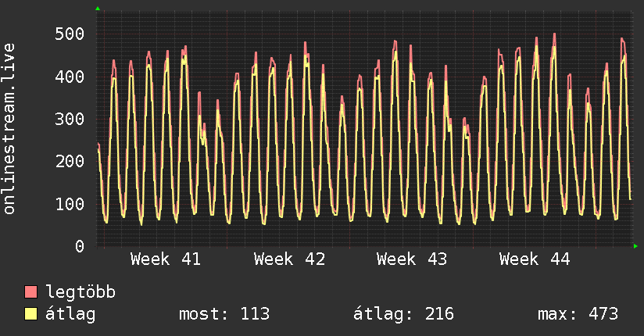The image size is (644, 336).
Task: Select the Week 43 axis label
Action: click(412, 259)
